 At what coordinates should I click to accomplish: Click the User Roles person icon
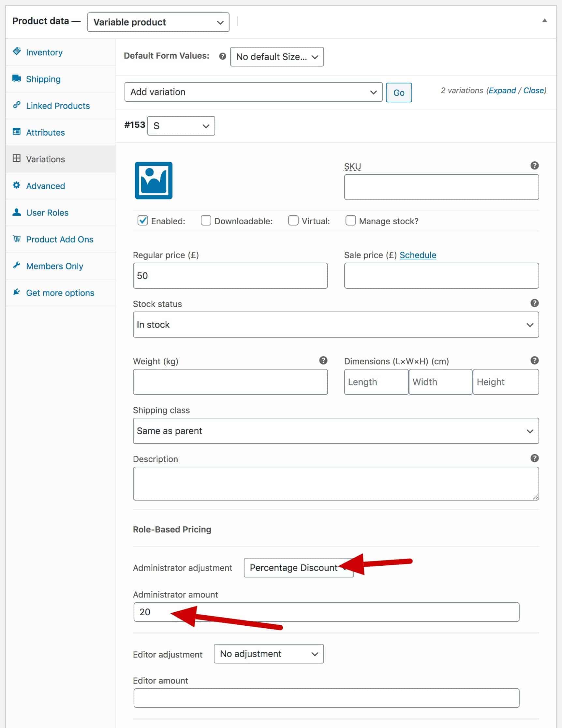(17, 212)
